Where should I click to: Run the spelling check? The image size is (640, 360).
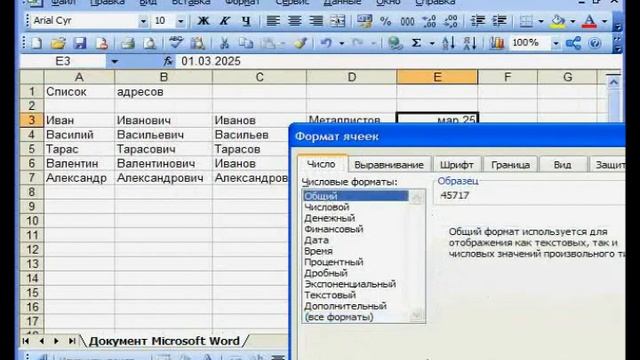[x=176, y=43]
